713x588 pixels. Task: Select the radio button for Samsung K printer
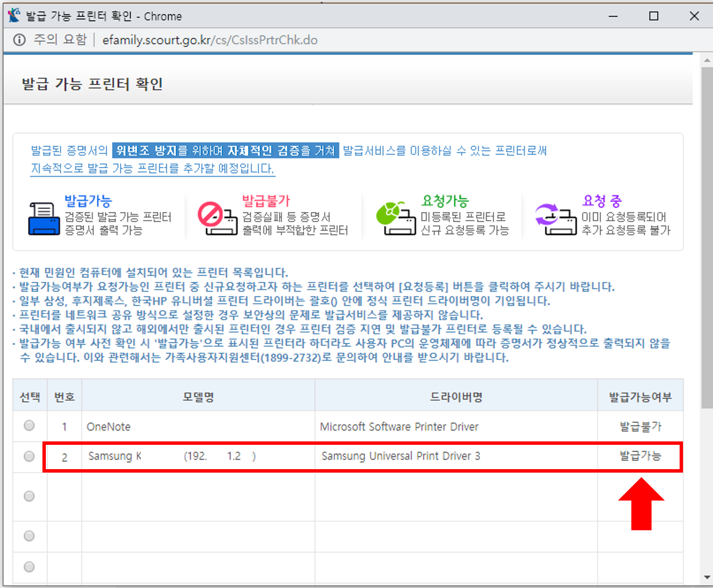[29, 457]
